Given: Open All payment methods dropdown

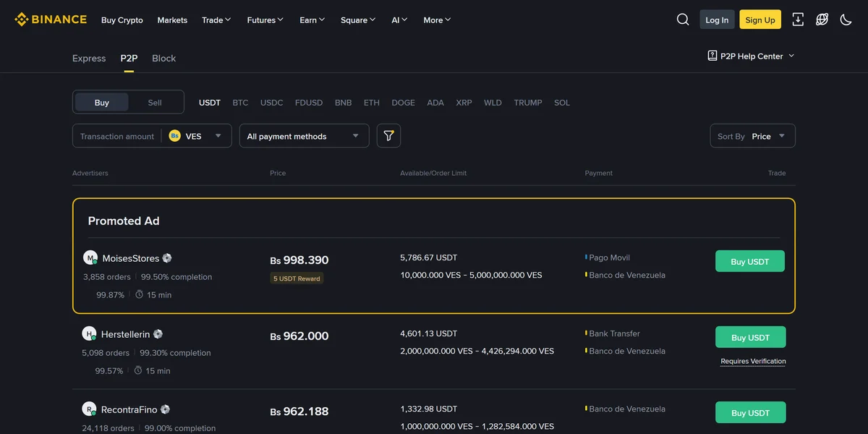Looking at the screenshot, I should pos(304,136).
